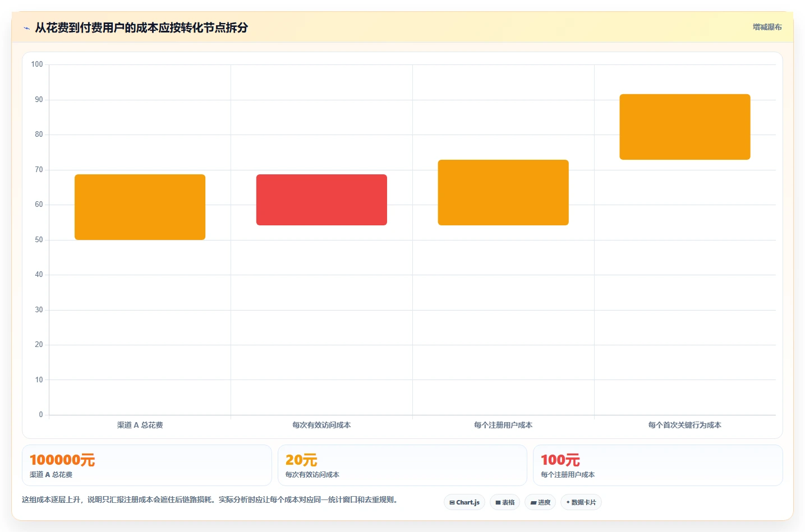
Task: Click the card caption 渠道 A 总花费 under 100000元
Action: (51, 474)
